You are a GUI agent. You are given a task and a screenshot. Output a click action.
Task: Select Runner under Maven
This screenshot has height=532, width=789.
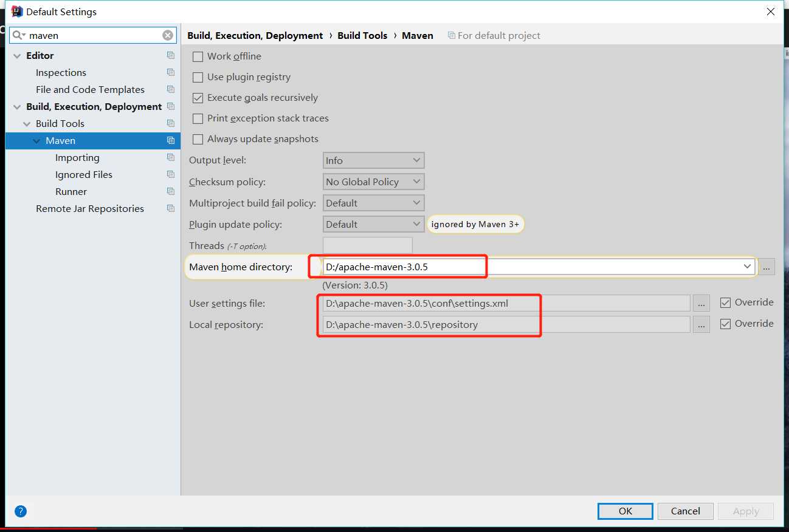[71, 191]
